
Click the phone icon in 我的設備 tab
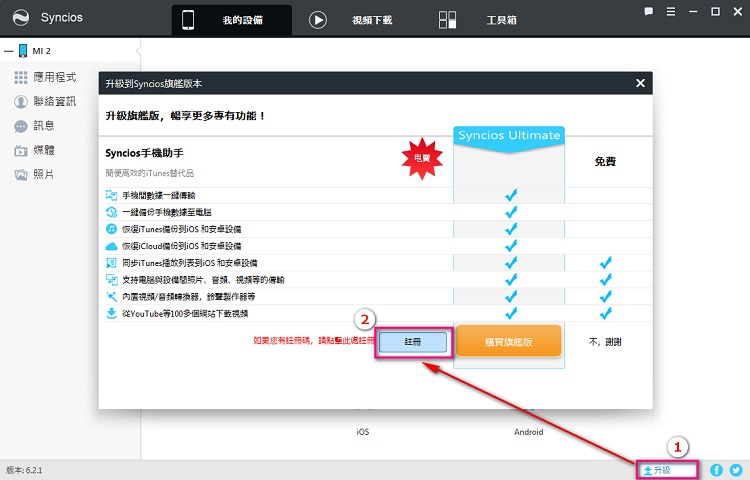pyautogui.click(x=188, y=20)
